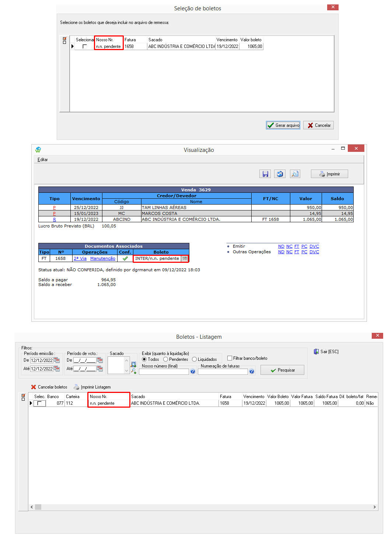The height and width of the screenshot is (547, 392).
Task: Click DVC link in the Emitir row
Action: [314, 246]
